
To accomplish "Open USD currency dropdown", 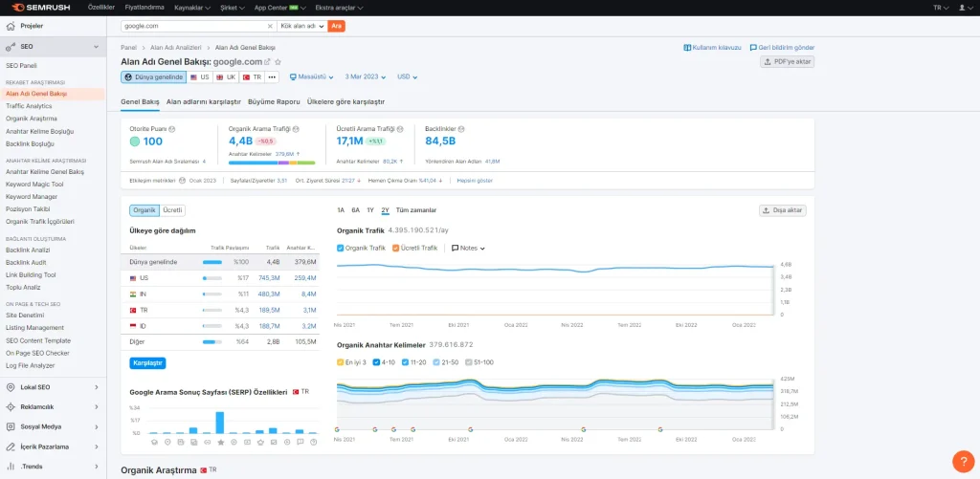I will pos(408,76).
